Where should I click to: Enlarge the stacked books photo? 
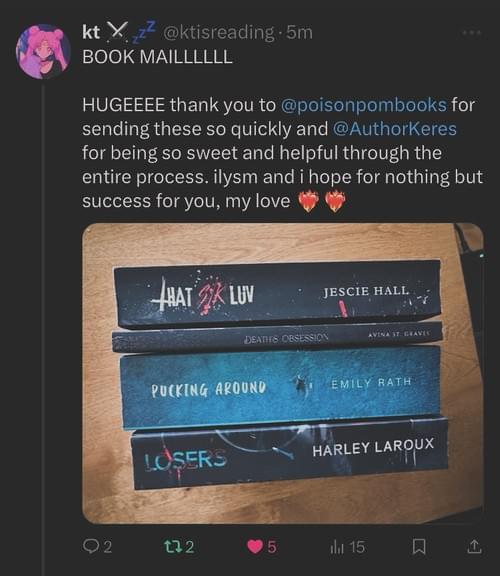[x=283, y=373]
